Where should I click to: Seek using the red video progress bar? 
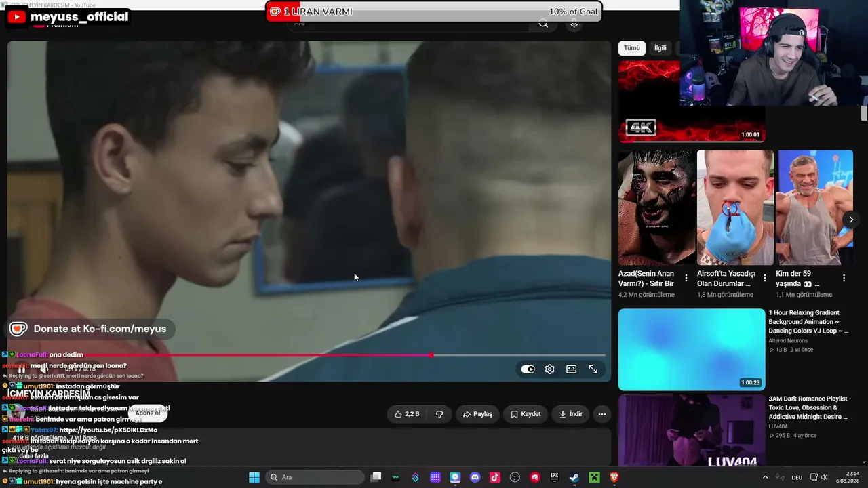tap(307, 354)
